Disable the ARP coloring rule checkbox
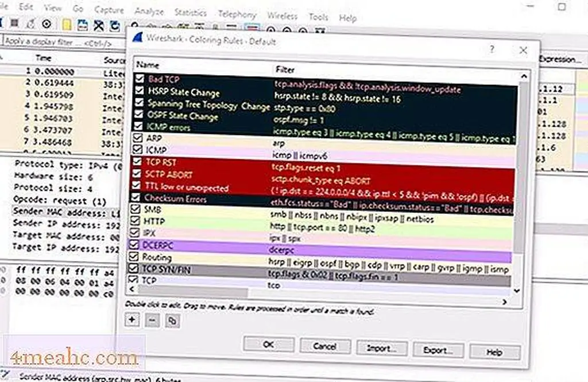Image resolution: width=588 pixels, height=382 pixels. (x=138, y=138)
